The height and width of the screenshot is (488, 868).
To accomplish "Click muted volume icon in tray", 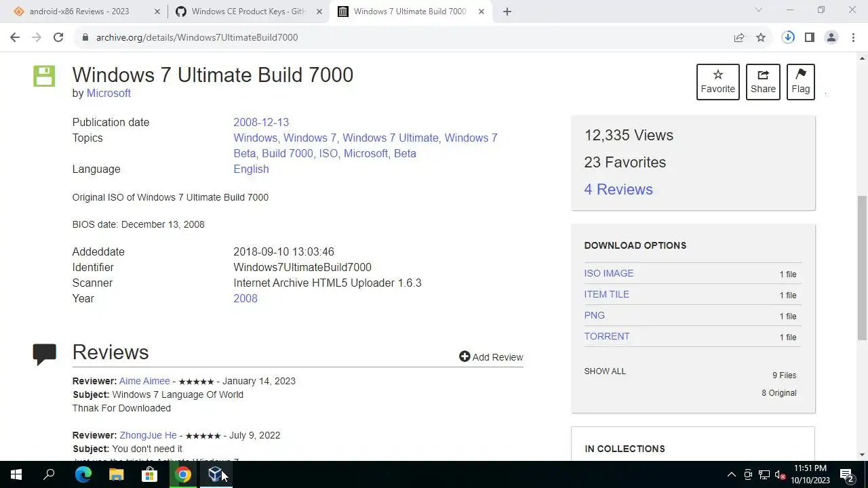I will (x=781, y=474).
